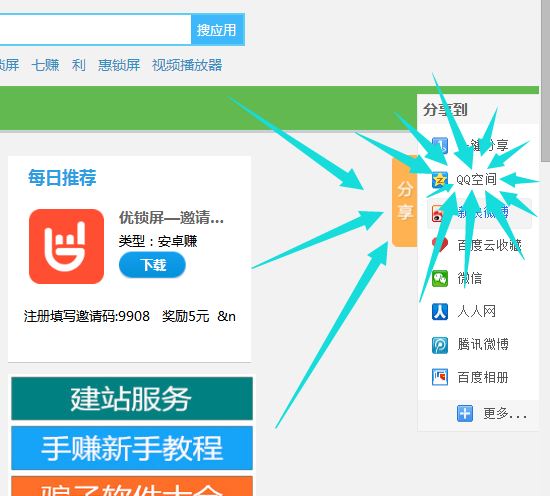550x496 pixels.
Task: Click the 微信 green chat icon
Action: click(440, 279)
